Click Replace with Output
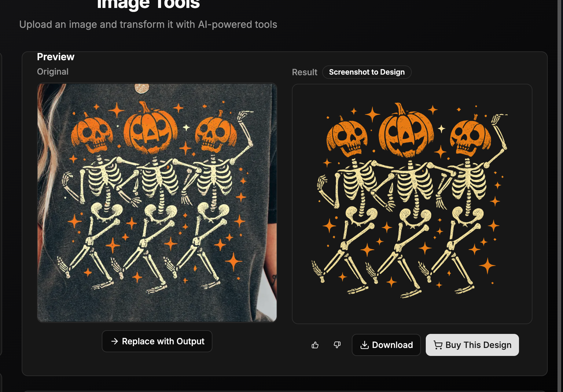The width and height of the screenshot is (563, 392). click(x=157, y=341)
